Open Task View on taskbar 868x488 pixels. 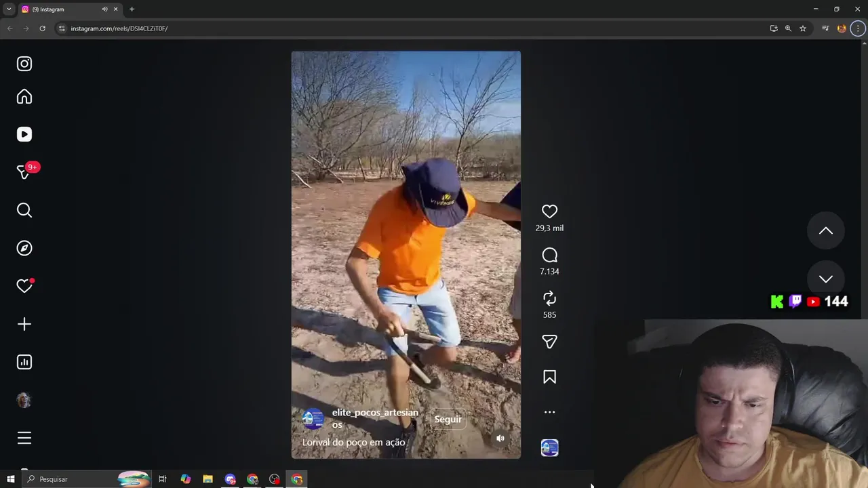(x=163, y=479)
